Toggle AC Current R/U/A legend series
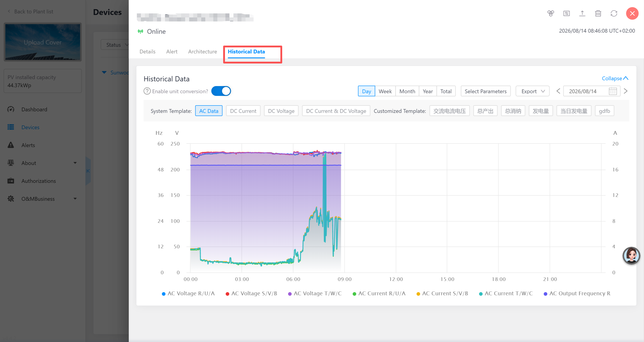Image resolution: width=644 pixels, height=342 pixels. click(379, 293)
